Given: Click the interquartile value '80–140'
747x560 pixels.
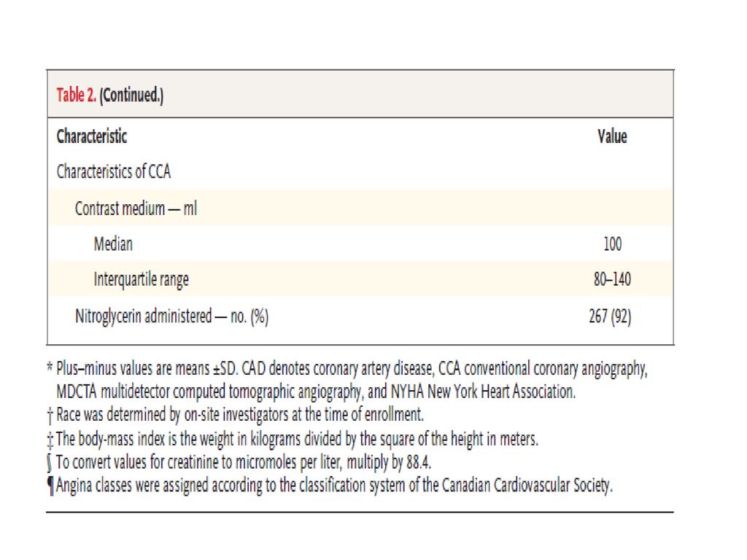Looking at the screenshot, I should coord(612,279).
